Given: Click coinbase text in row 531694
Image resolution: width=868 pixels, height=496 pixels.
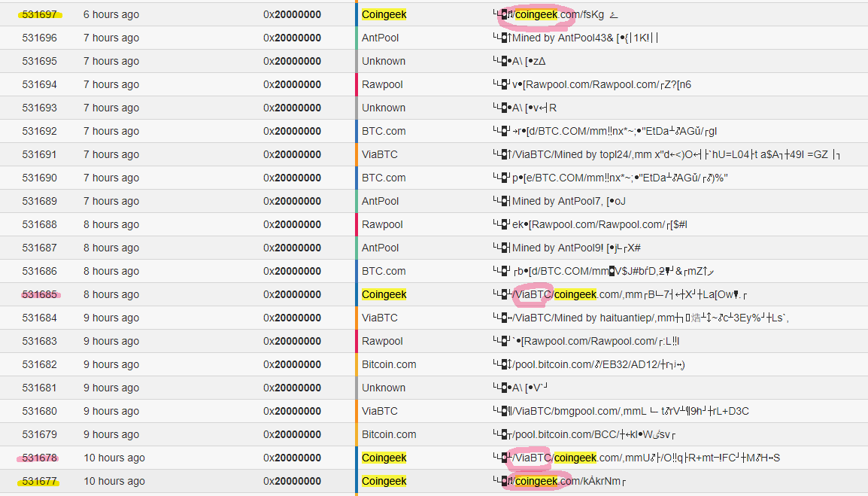Looking at the screenshot, I should [x=592, y=84].
